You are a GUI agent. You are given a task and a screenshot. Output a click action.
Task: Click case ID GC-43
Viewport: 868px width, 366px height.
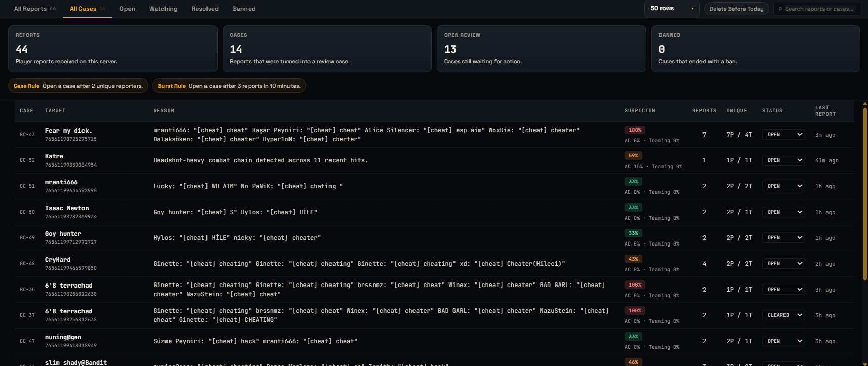point(27,135)
